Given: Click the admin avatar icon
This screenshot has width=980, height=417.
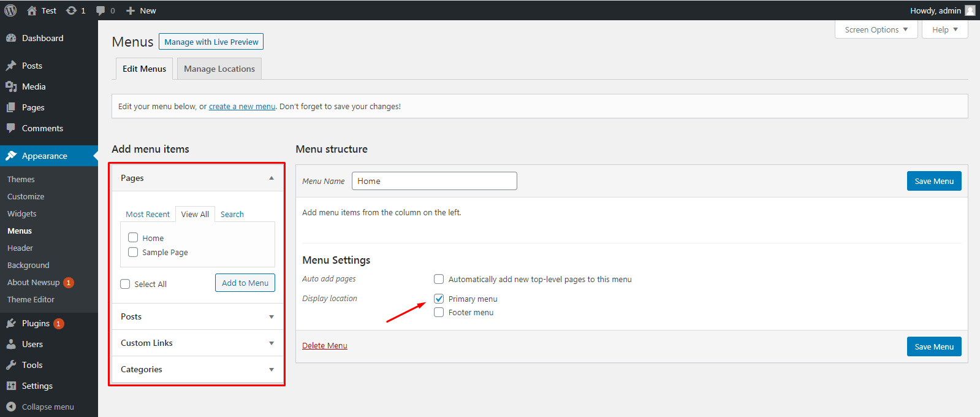Looking at the screenshot, I should pos(970,10).
